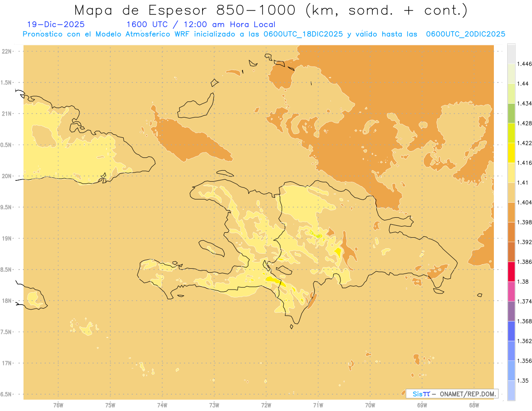This screenshot has height=411, width=532.
Task: Click the '70W' longitude axis label
Action: coord(370,405)
